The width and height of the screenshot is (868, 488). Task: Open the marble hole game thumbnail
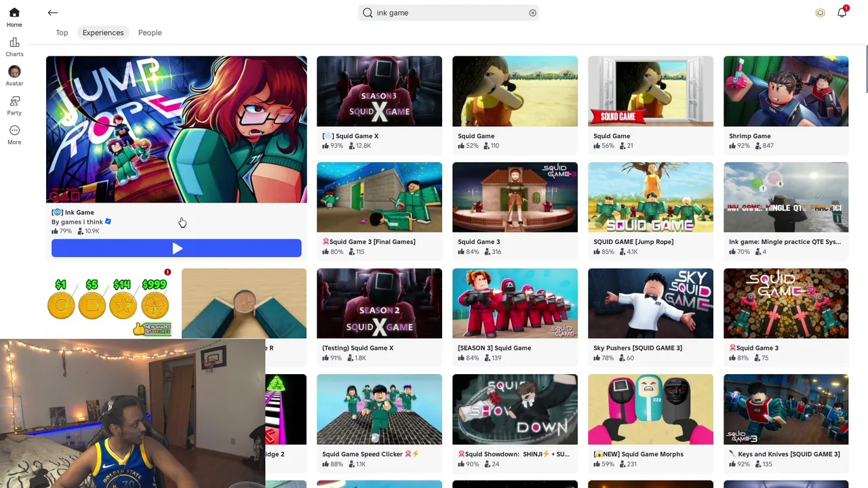(244, 304)
